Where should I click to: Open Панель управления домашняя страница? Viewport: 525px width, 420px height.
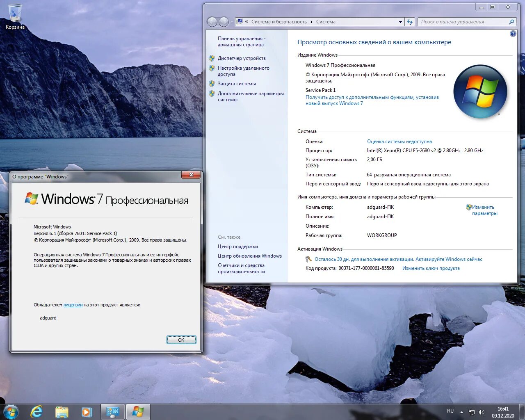tap(242, 41)
